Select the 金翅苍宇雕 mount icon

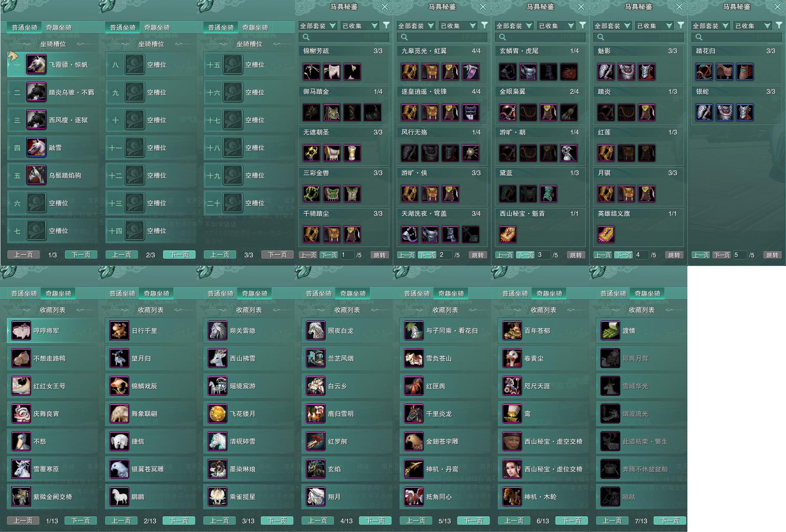(x=414, y=441)
